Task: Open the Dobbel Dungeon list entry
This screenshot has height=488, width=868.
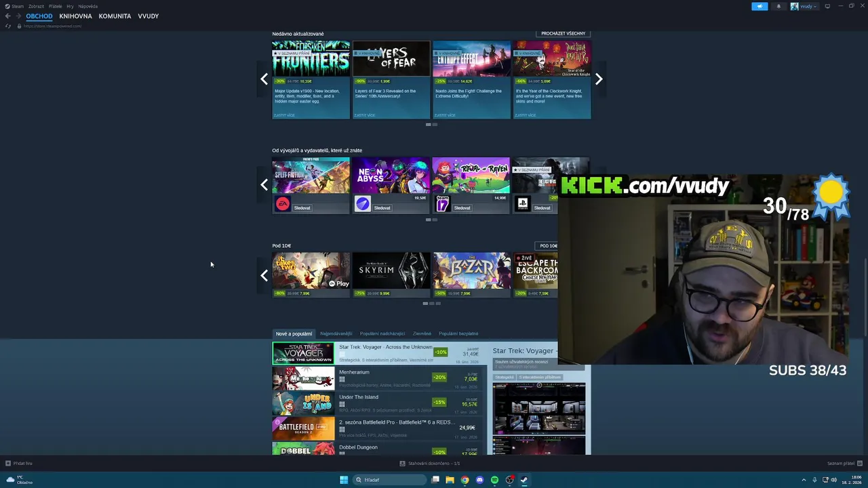Action: click(x=380, y=449)
